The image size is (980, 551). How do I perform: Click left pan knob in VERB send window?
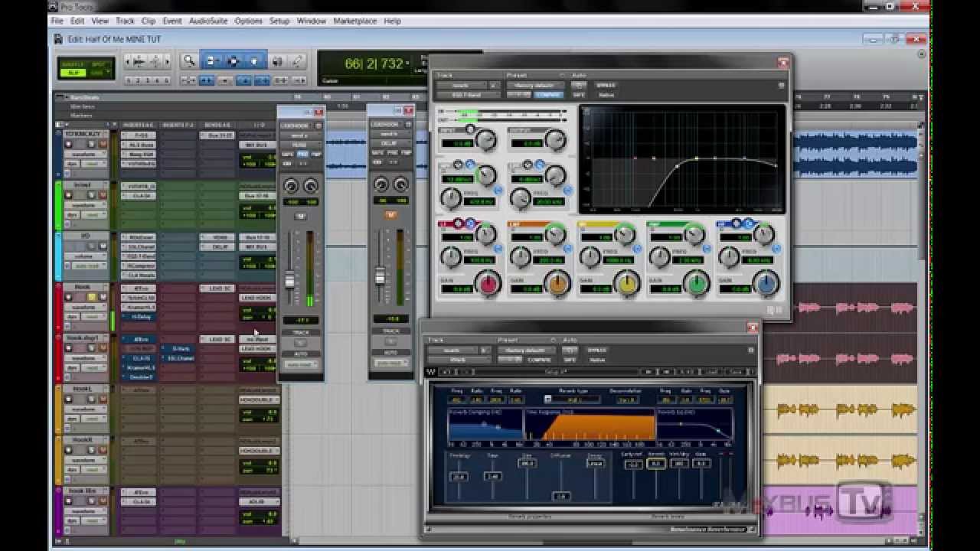(291, 186)
